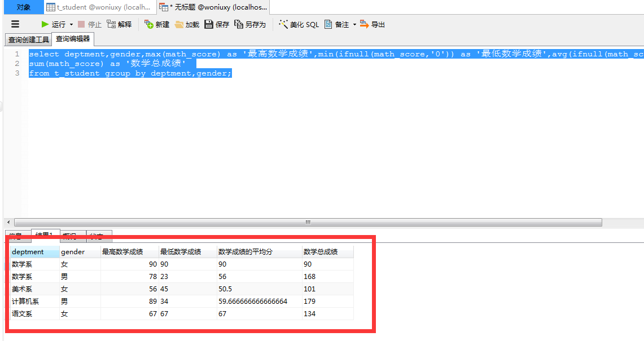Image resolution: width=644 pixels, height=341 pixels.
Task: Choose Save As (另存为)
Action: click(250, 24)
